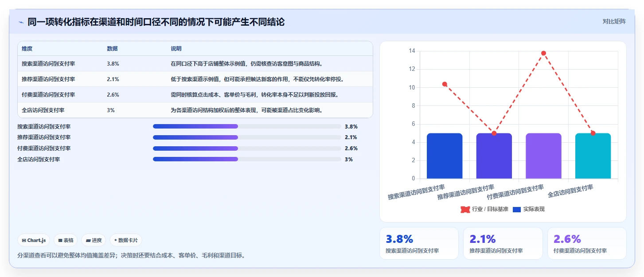The image size is (644, 277).
Task: Click the footer note starting 分渠道查看可以避免
Action: point(131,255)
